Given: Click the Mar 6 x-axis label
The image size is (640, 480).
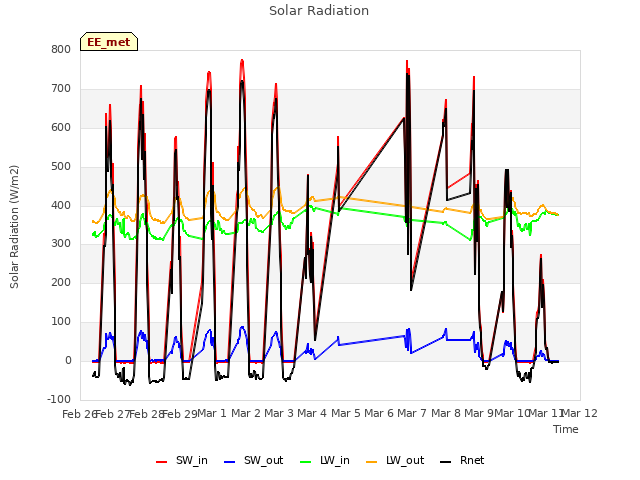Looking at the screenshot, I should click(379, 413).
